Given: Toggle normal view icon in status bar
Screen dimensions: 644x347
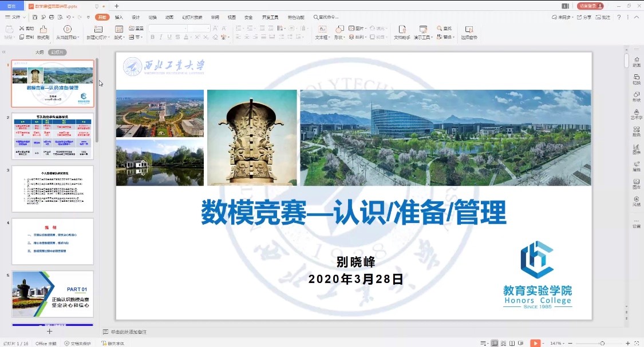Looking at the screenshot, I should tap(494, 343).
